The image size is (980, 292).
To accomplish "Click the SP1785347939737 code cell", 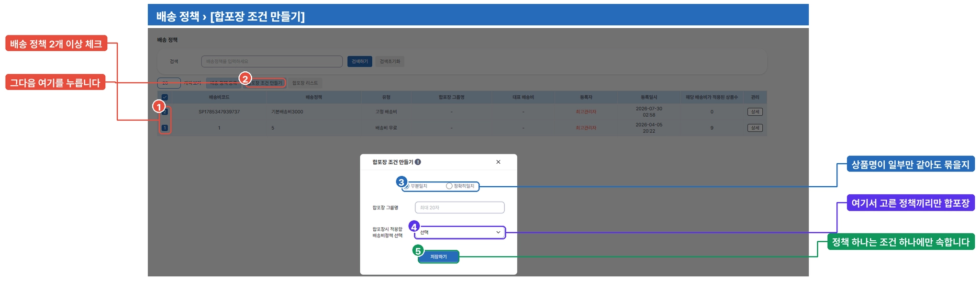I will coord(219,112).
